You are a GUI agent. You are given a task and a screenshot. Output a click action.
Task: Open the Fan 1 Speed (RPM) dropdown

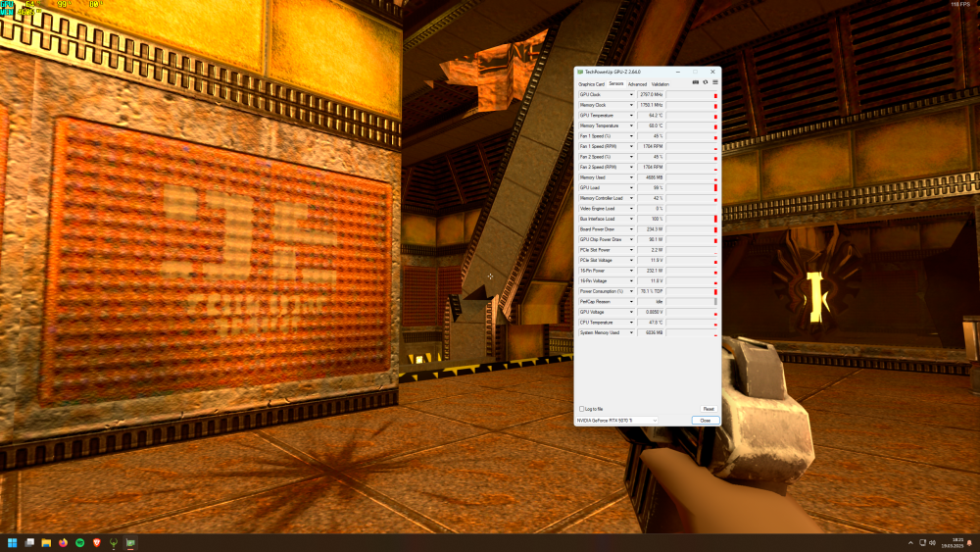[631, 146]
